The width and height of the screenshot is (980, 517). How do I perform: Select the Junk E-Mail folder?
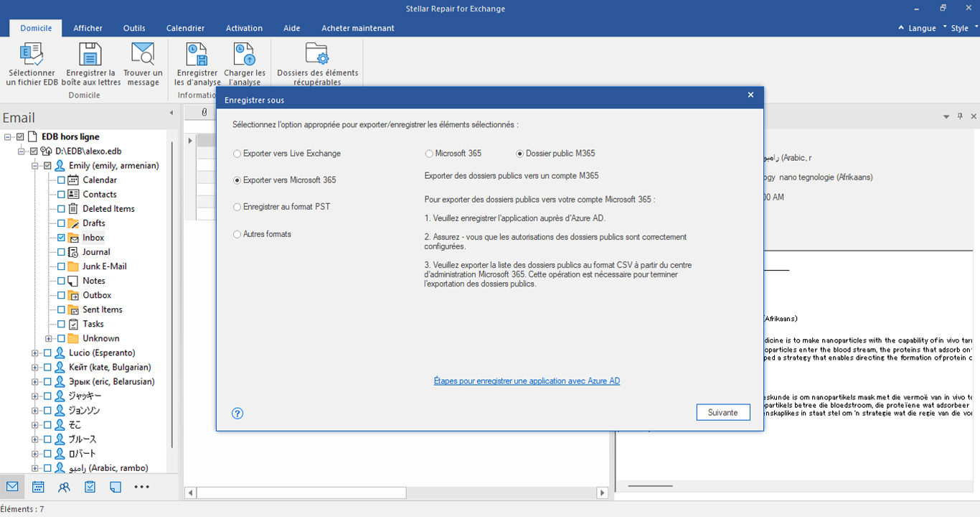tap(104, 266)
